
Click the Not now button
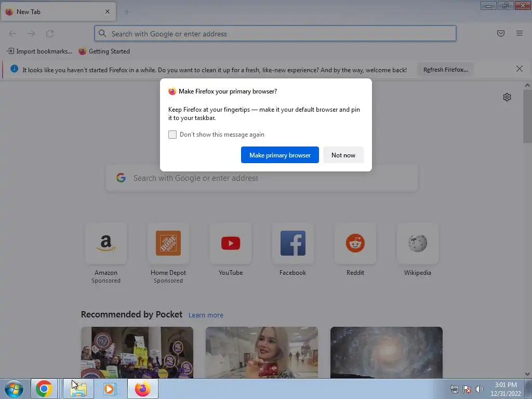click(343, 155)
